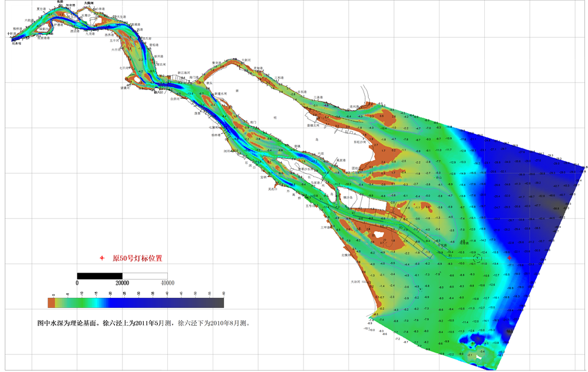
Task: Click the 望虞河 map label
Action: click(124, 88)
